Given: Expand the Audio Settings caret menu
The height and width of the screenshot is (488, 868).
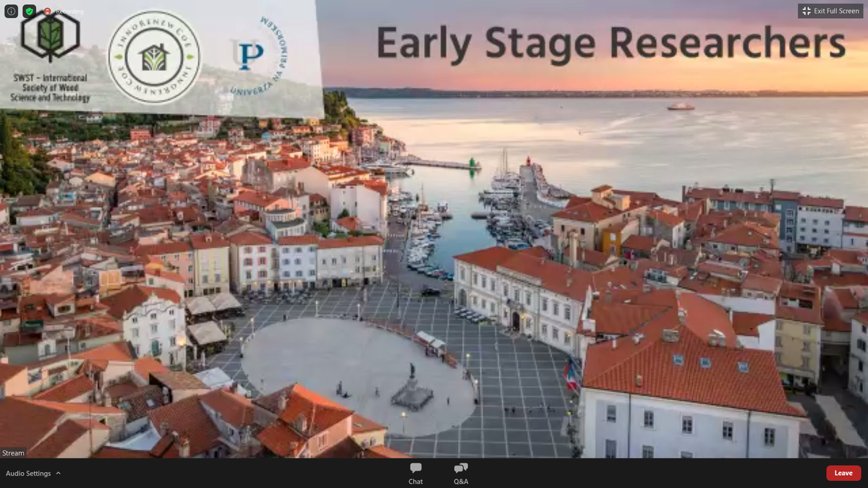Looking at the screenshot, I should [x=59, y=474].
